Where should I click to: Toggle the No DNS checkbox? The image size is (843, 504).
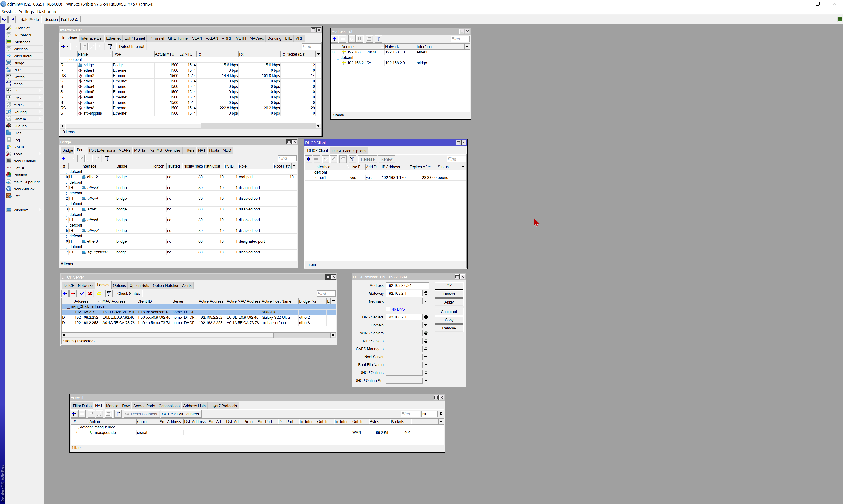[x=388, y=309]
